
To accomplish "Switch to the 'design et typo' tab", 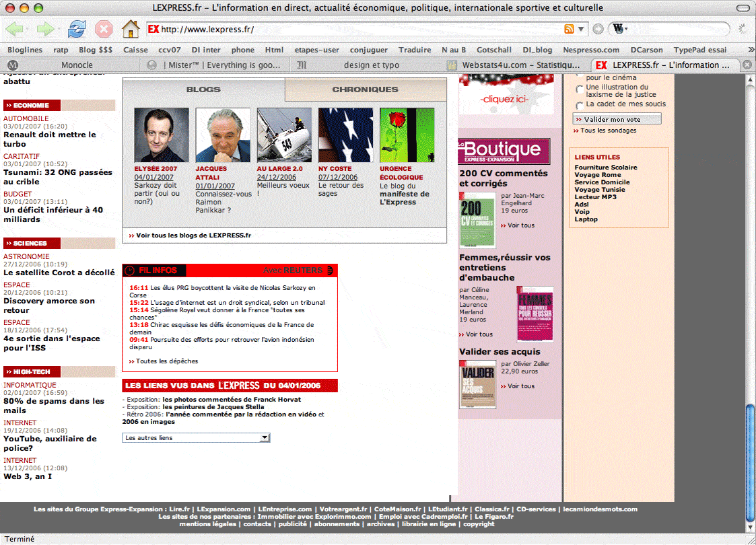I will (x=365, y=65).
